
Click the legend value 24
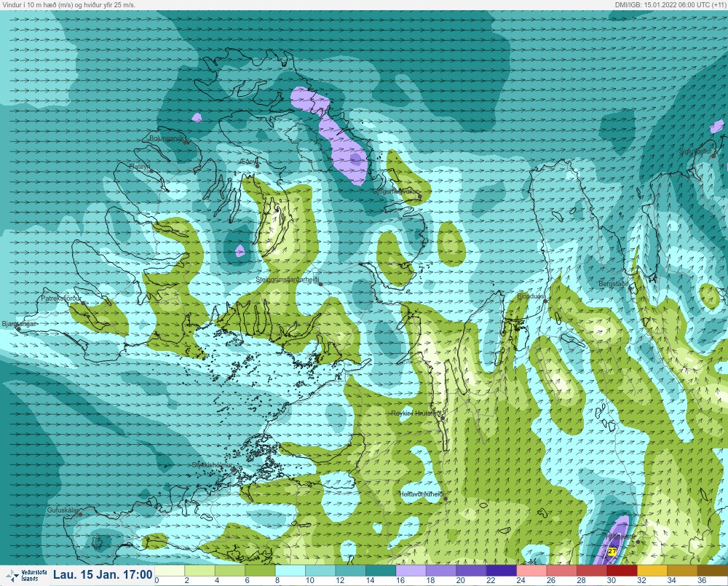521,580
